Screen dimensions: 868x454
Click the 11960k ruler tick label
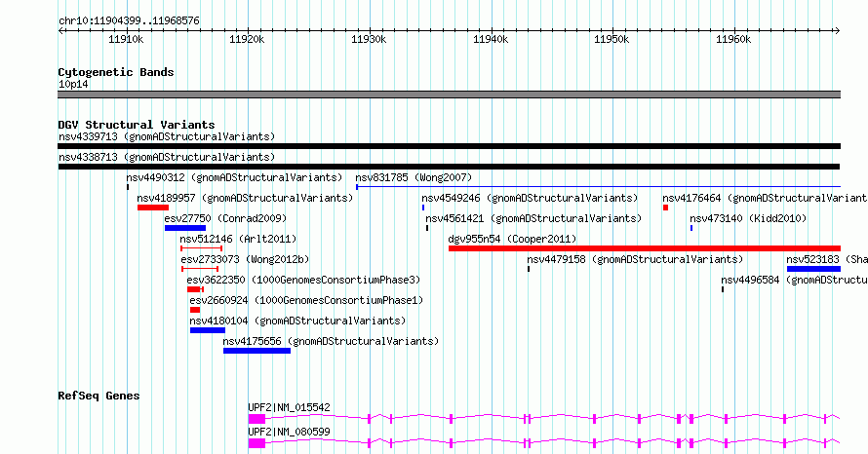733,39
